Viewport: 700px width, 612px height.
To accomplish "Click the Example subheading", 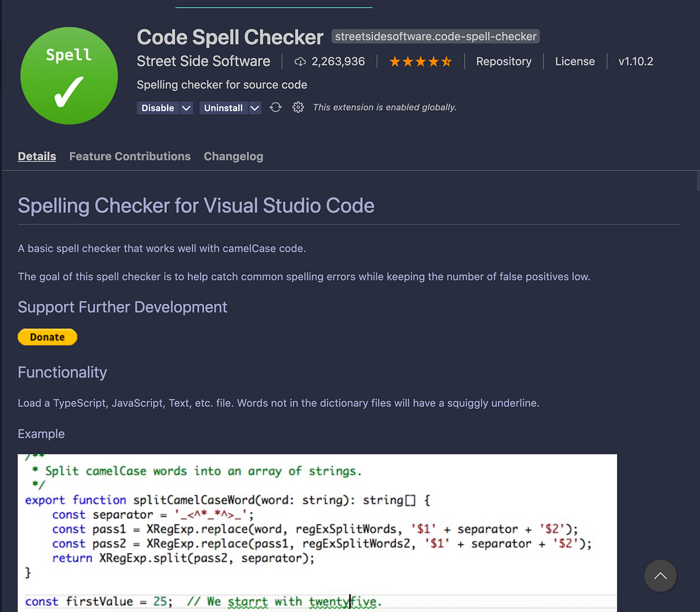I will pos(41,434).
